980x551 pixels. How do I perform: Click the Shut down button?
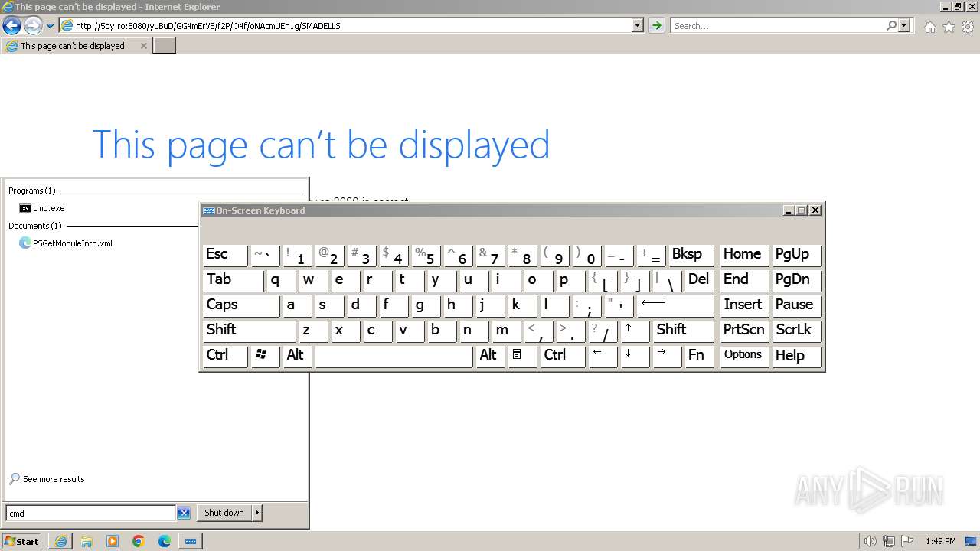pos(224,513)
